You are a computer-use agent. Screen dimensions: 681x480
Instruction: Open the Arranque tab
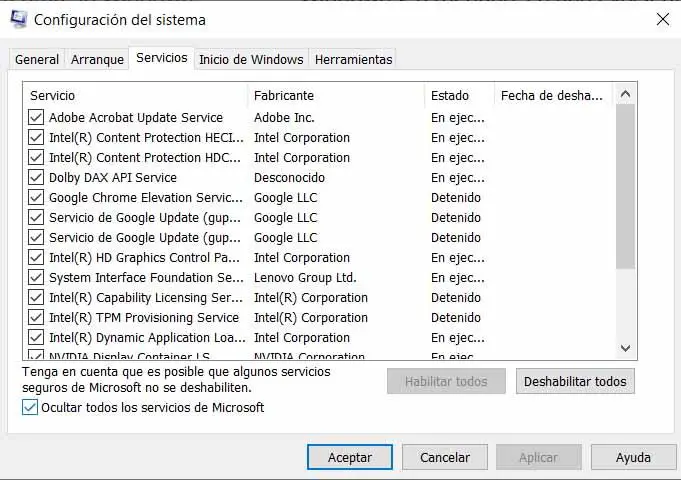[97, 60]
